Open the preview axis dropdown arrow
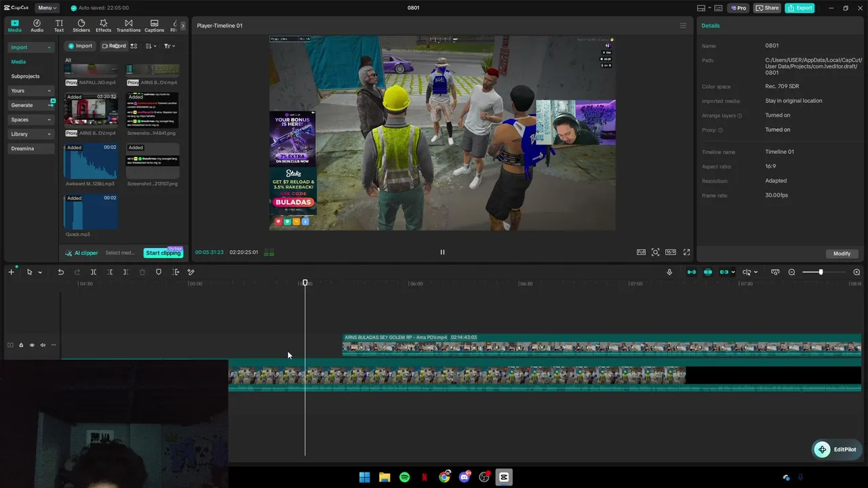 pyautogui.click(x=755, y=272)
